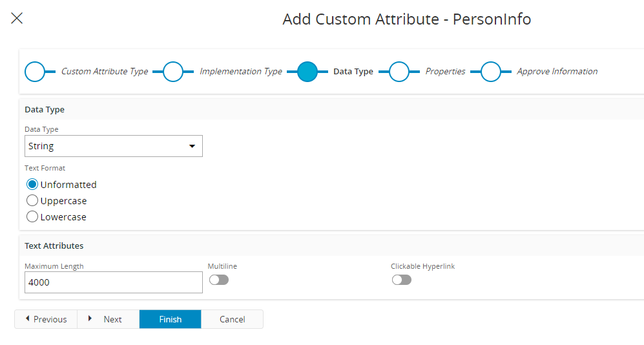Click the left arrow icon on Previous

point(28,319)
